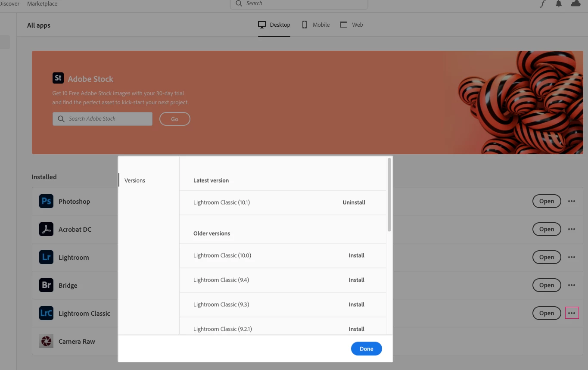Image resolution: width=588 pixels, height=370 pixels.
Task: Install Lightroom Classic (10.0)
Action: (357, 255)
